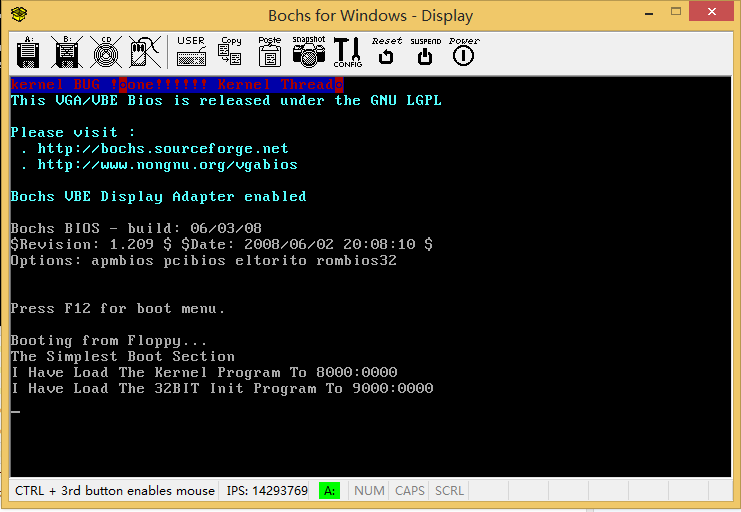Minimize the Bochs display window
Viewport: 741px width, 512px height.
pyautogui.click(x=649, y=13)
